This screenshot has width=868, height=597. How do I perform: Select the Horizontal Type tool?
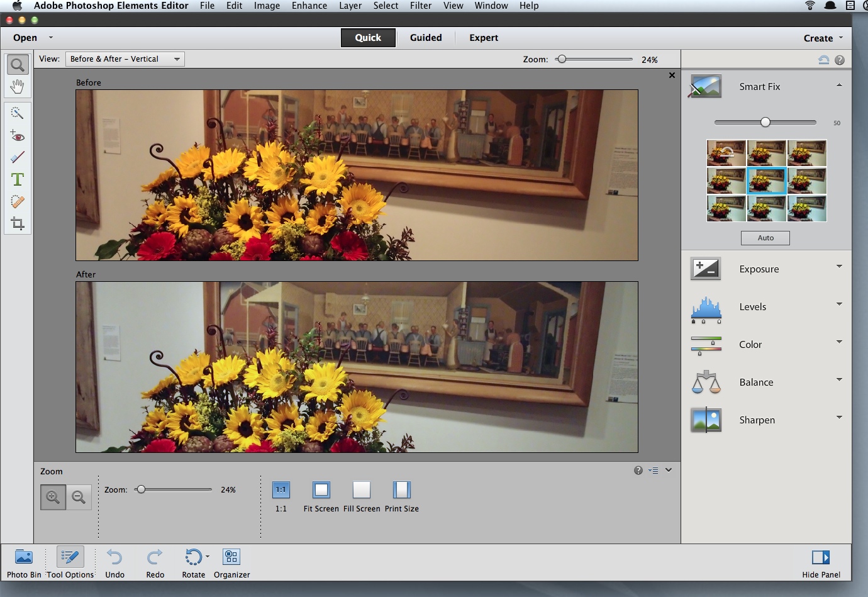(17, 180)
